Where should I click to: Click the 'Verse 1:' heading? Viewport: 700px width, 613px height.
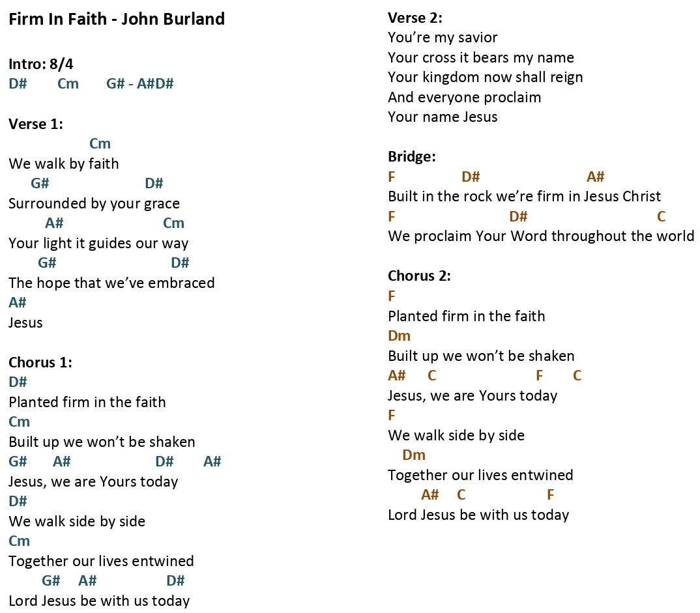click(36, 124)
